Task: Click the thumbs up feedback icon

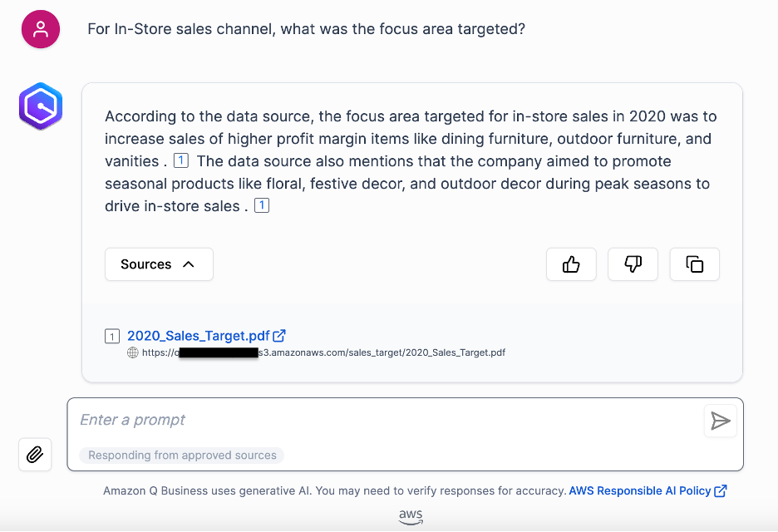Action: point(571,264)
